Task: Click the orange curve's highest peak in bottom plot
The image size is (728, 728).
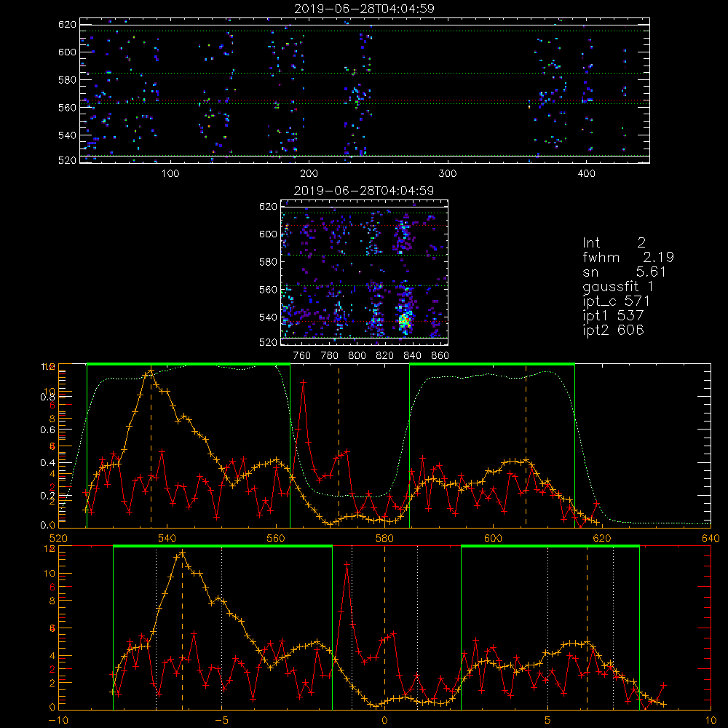Action: coord(182,553)
